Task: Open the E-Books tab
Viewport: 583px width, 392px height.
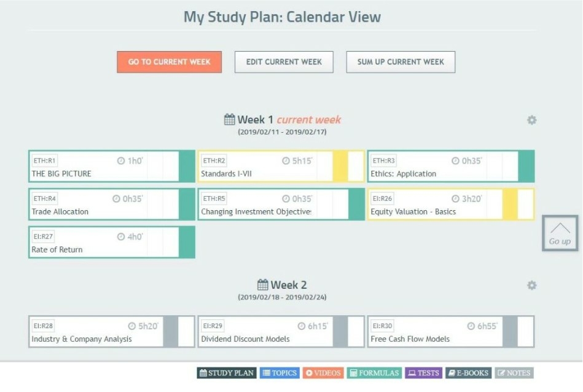Action: [x=469, y=373]
